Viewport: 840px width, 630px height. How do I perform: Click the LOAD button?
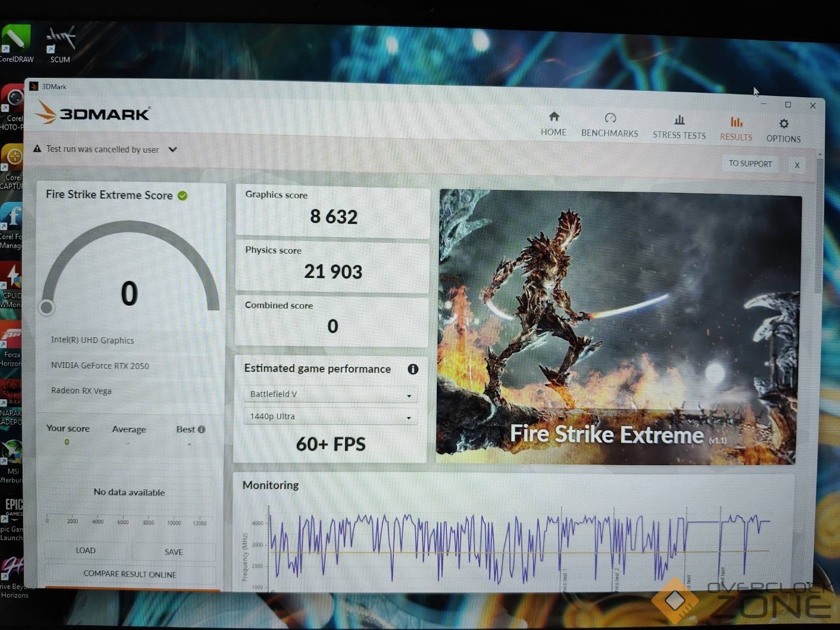pyautogui.click(x=85, y=550)
